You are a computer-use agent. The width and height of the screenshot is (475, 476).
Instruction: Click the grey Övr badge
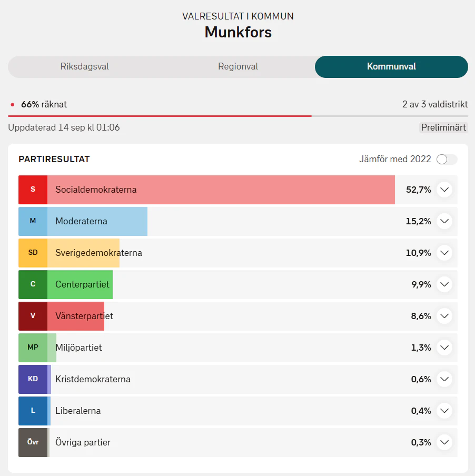pos(33,442)
